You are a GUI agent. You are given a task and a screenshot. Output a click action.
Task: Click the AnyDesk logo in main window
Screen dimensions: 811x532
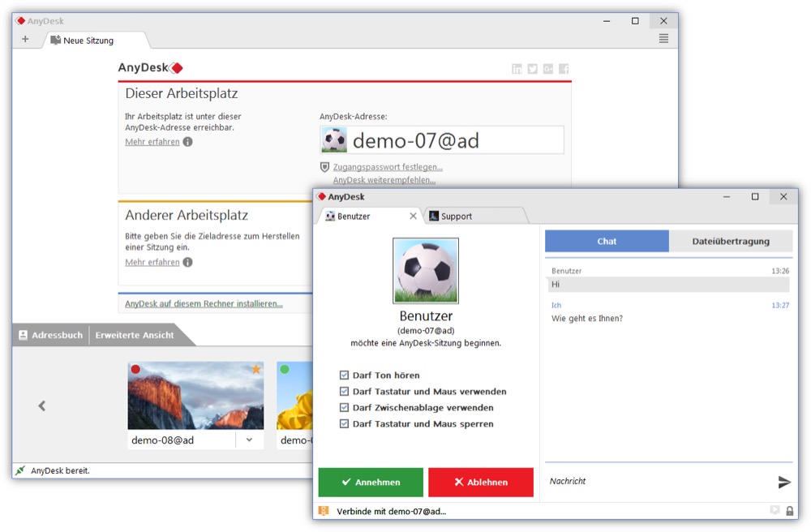pos(150,68)
